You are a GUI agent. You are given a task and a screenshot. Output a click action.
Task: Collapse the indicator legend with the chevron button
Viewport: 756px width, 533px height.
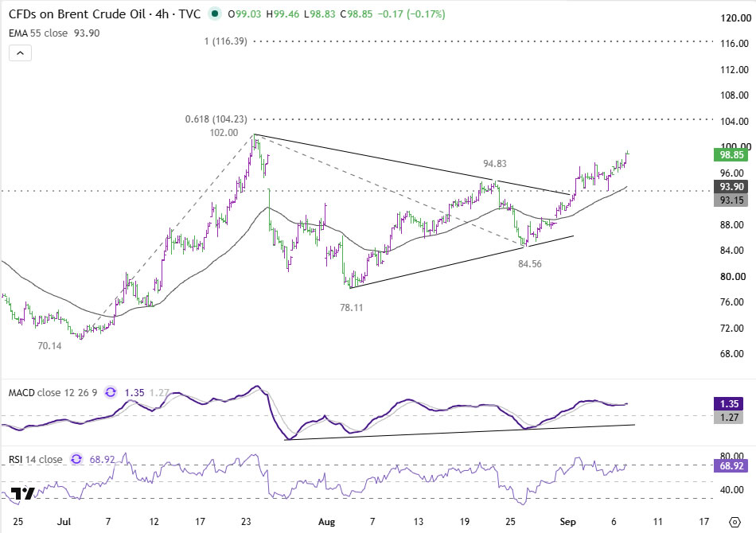pyautogui.click(x=20, y=53)
